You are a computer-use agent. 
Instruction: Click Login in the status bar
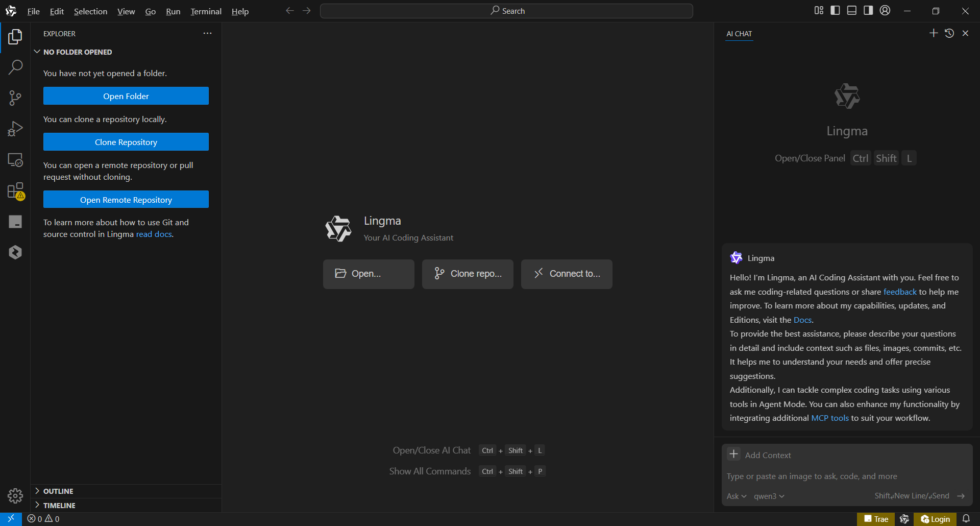click(x=936, y=519)
